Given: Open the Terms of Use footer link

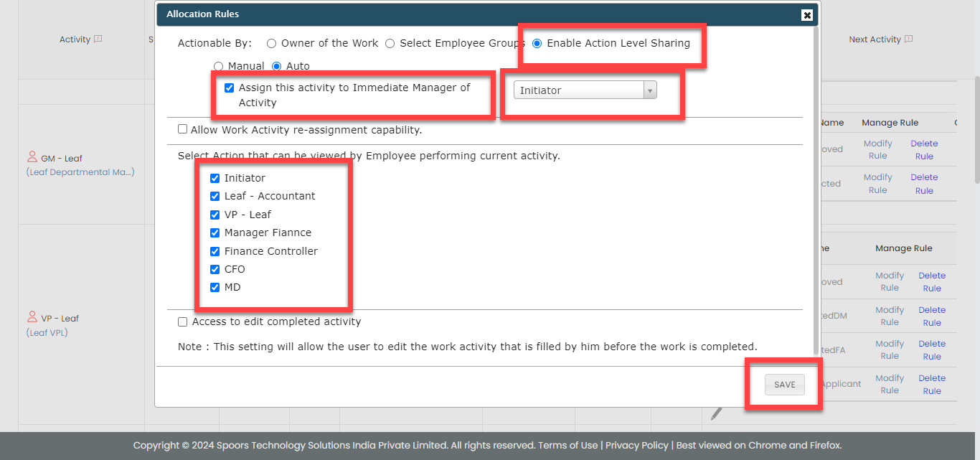Looking at the screenshot, I should click(567, 445).
